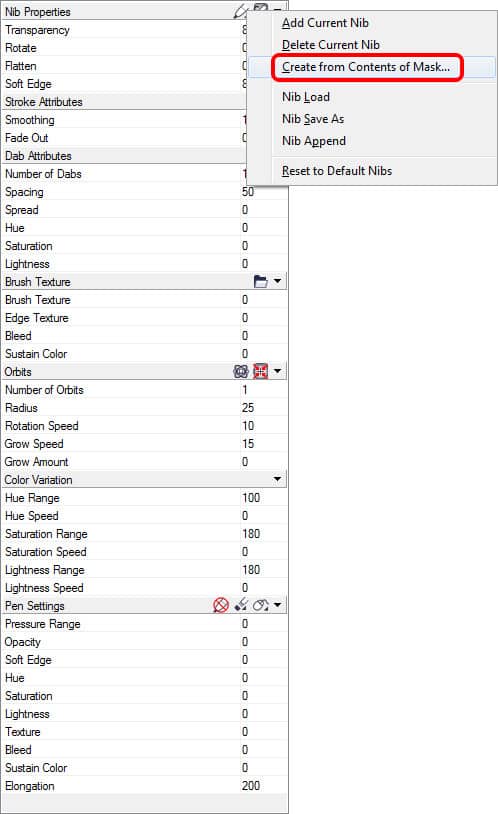Select Nib Append
This screenshot has width=498, height=814.
tap(314, 141)
